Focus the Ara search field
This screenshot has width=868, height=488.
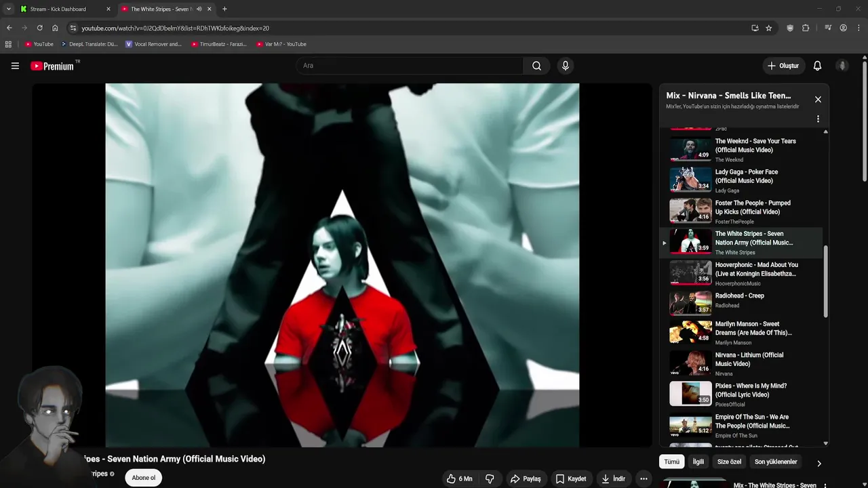pos(409,66)
